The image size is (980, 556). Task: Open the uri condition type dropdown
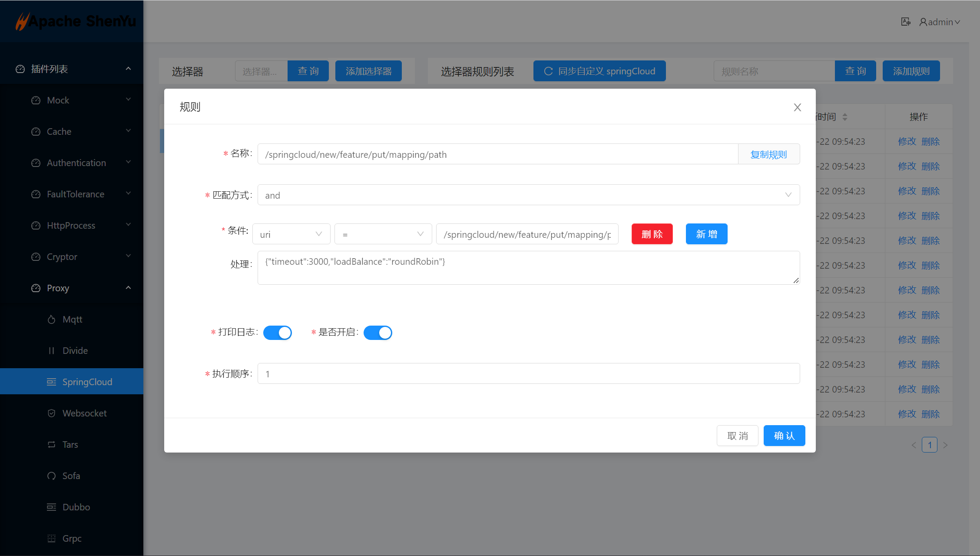click(x=291, y=234)
